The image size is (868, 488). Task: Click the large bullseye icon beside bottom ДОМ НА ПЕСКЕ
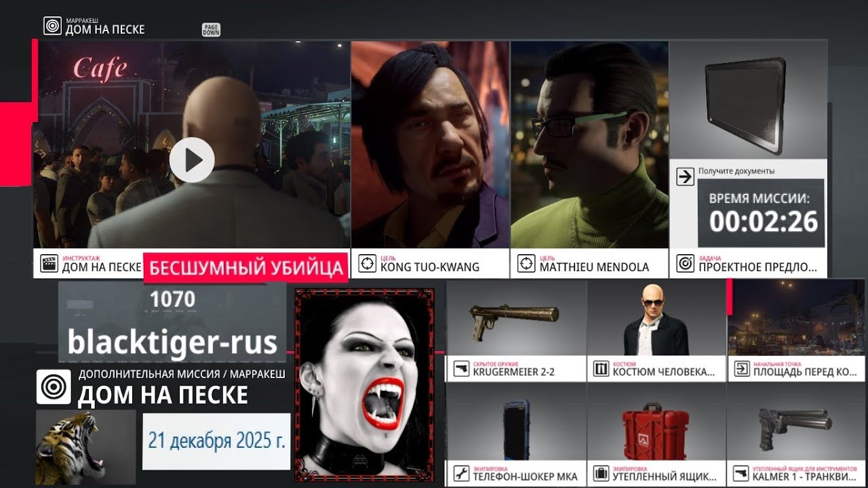[x=54, y=387]
